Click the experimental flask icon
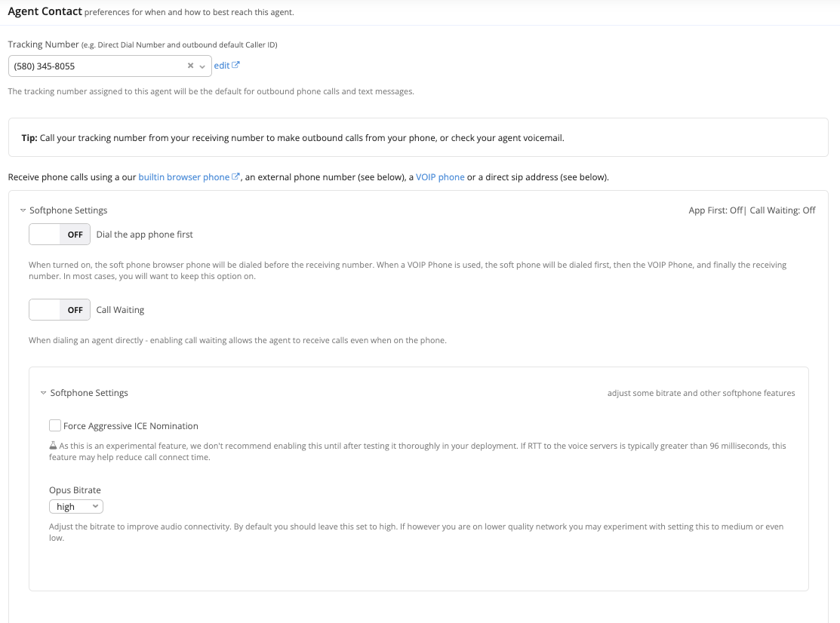Image resolution: width=840 pixels, height=623 pixels. click(x=54, y=446)
